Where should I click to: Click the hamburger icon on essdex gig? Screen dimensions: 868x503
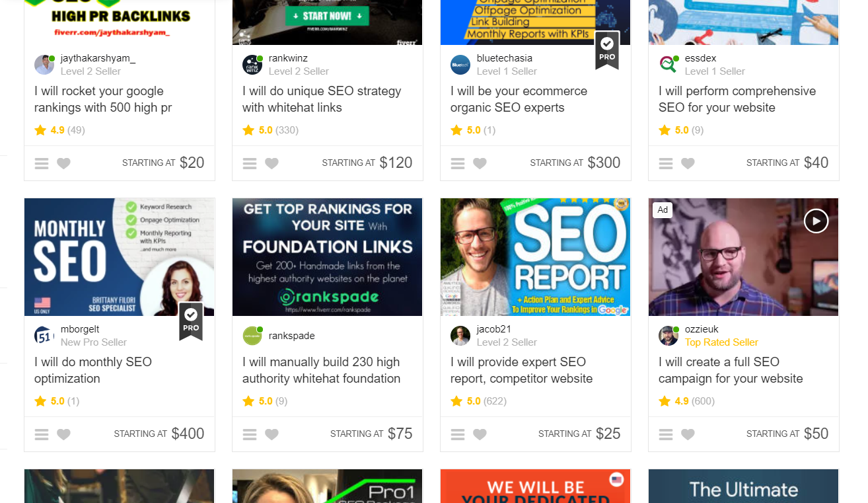click(x=666, y=163)
